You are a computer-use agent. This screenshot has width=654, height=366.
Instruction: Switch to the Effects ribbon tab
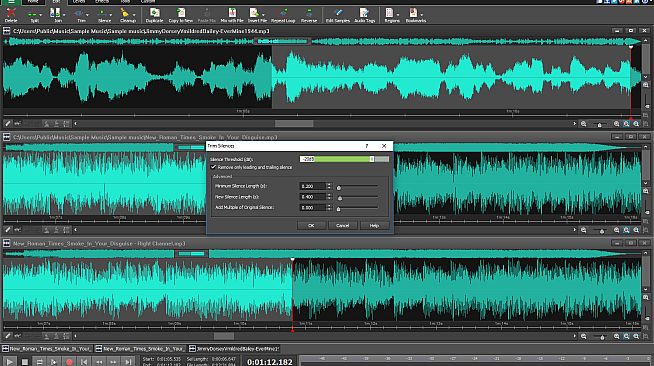102,2
